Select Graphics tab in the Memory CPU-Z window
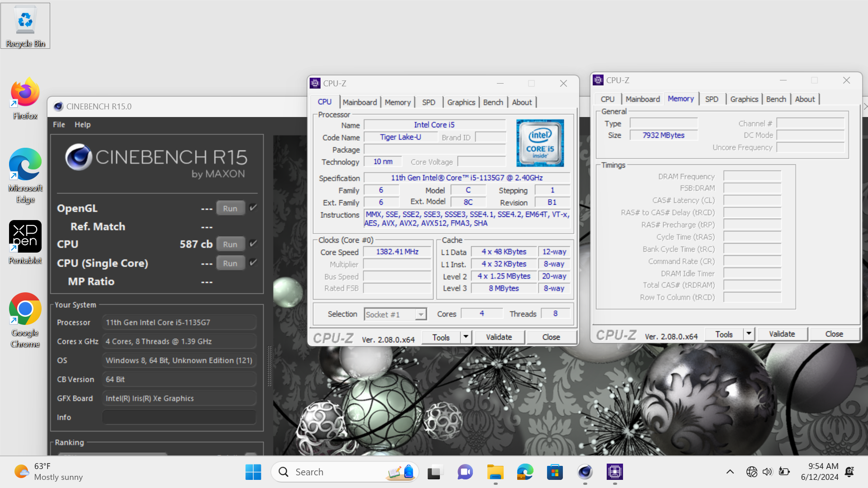This screenshot has height=488, width=868. (744, 99)
